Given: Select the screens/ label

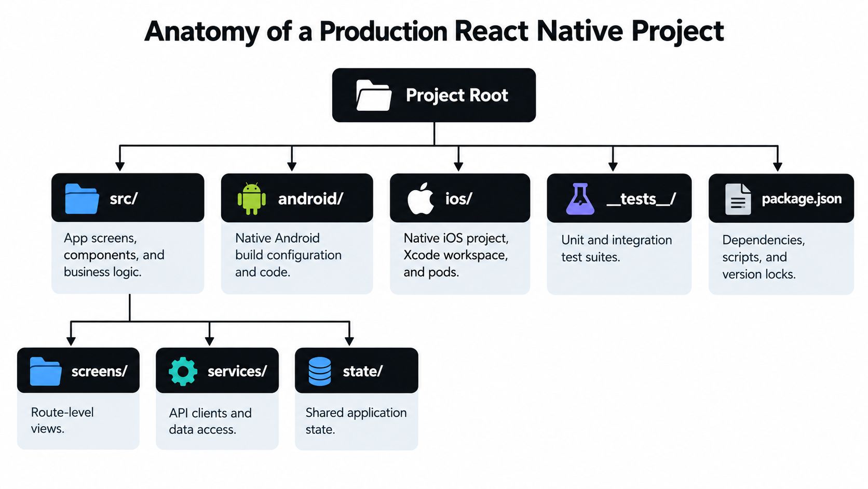Looking at the screenshot, I should 99,371.
